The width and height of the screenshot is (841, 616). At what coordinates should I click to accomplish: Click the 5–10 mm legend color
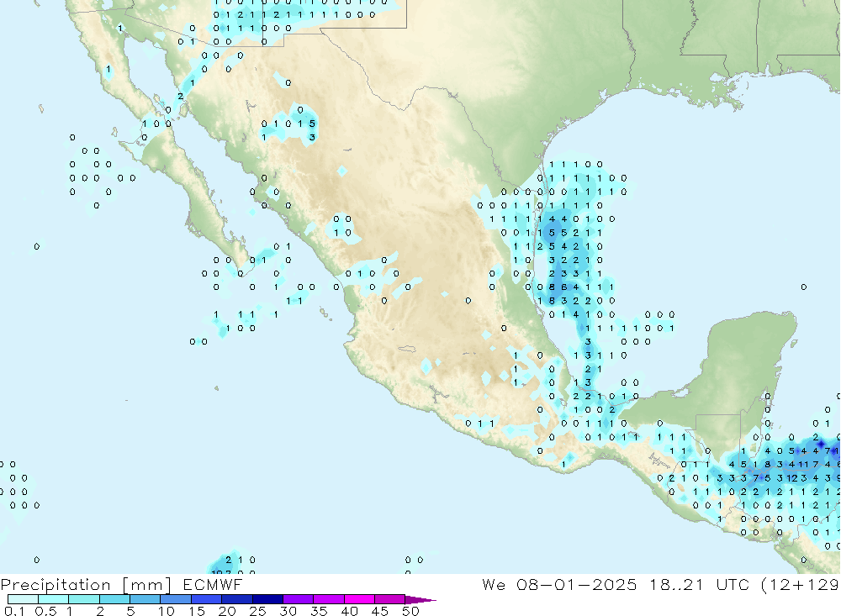(x=145, y=600)
